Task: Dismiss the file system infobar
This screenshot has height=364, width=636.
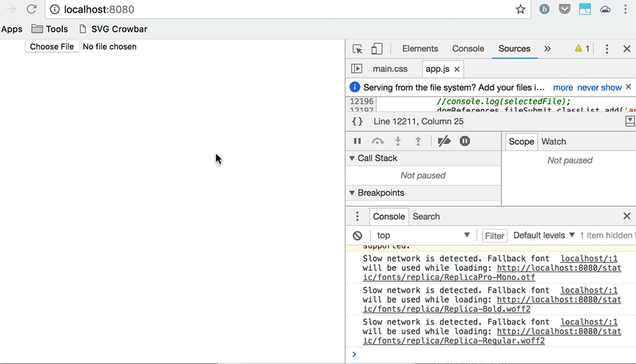Action: 628,87
